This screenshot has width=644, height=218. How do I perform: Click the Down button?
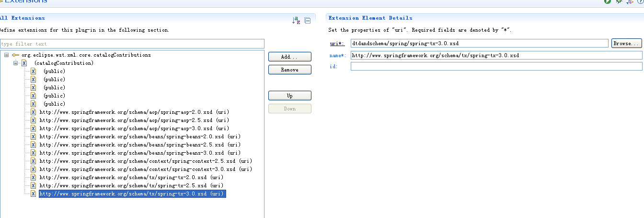tap(290, 109)
